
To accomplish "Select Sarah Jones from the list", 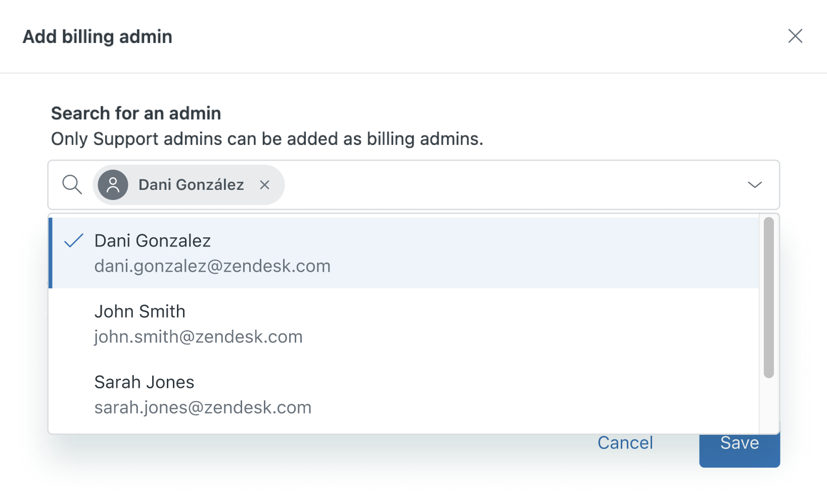I will (144, 383).
